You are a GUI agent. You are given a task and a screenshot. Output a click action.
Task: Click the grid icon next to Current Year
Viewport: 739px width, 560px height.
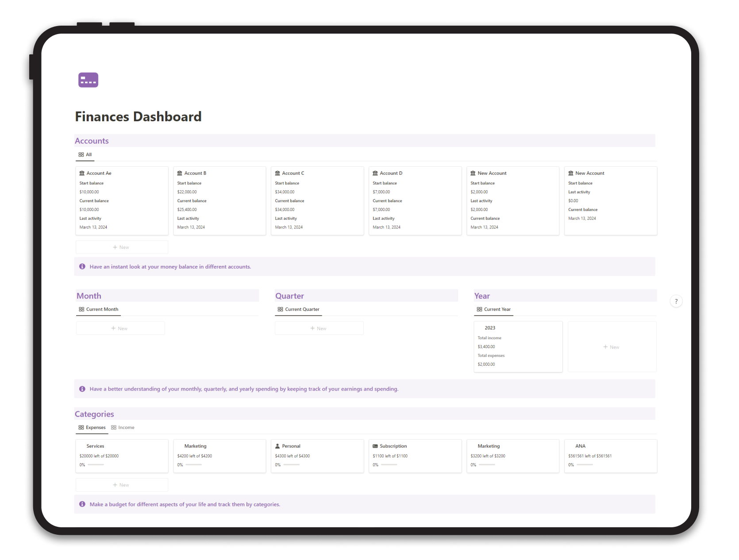coord(479,309)
